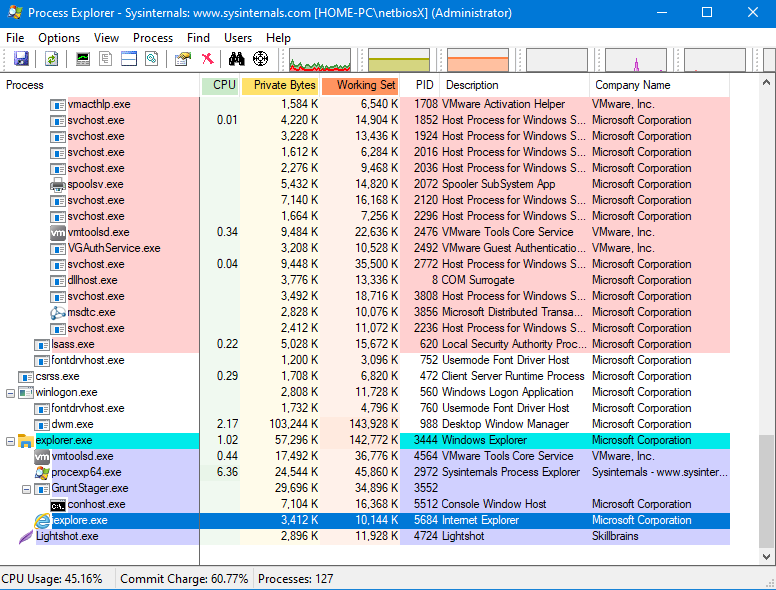
Task: Toggle the Show Lower Pane icon
Action: 129,60
